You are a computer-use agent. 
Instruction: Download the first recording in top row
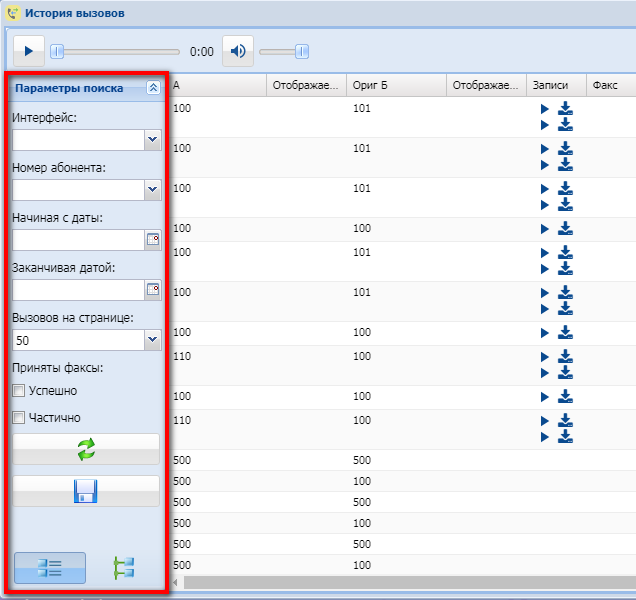565,109
